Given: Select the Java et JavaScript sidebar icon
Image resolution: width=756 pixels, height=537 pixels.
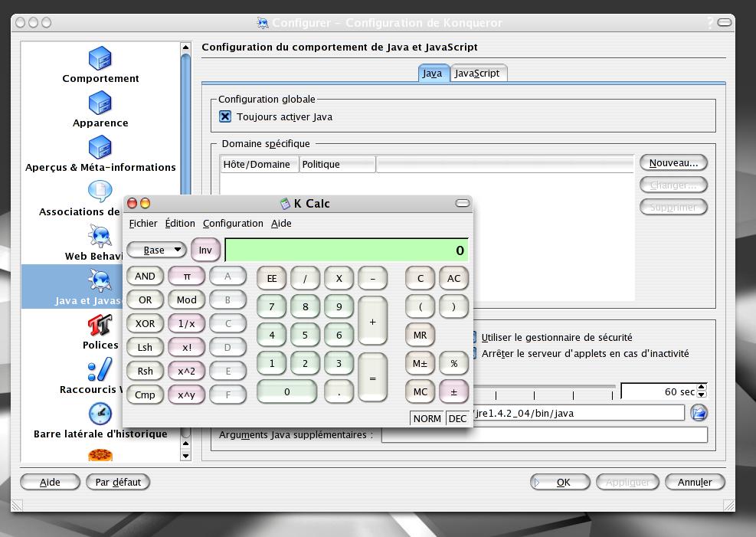Looking at the screenshot, I should [100, 280].
